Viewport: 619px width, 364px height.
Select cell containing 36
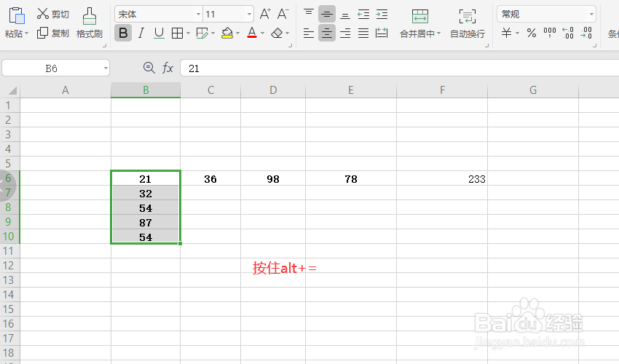point(210,179)
